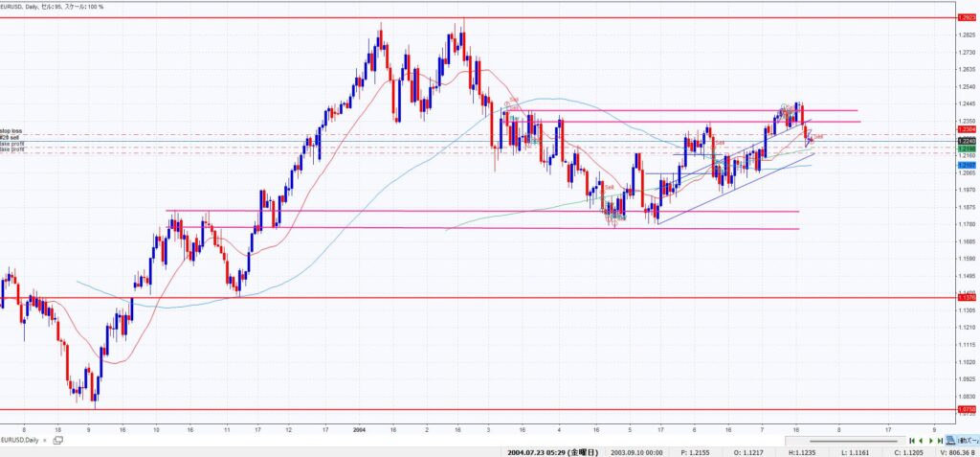980x457 pixels.
Task: Click the current price 1.2240 axis label
Action: pos(966,139)
